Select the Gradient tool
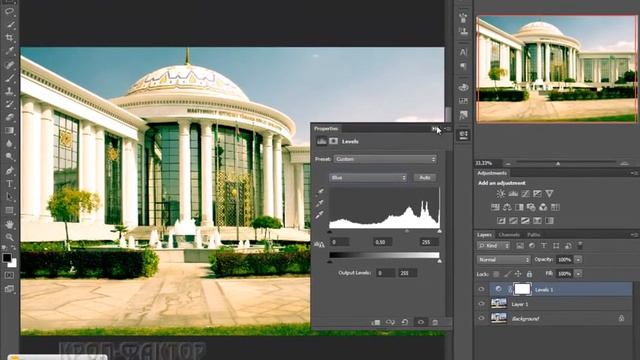Viewport: 640px width, 360px height. [9, 131]
